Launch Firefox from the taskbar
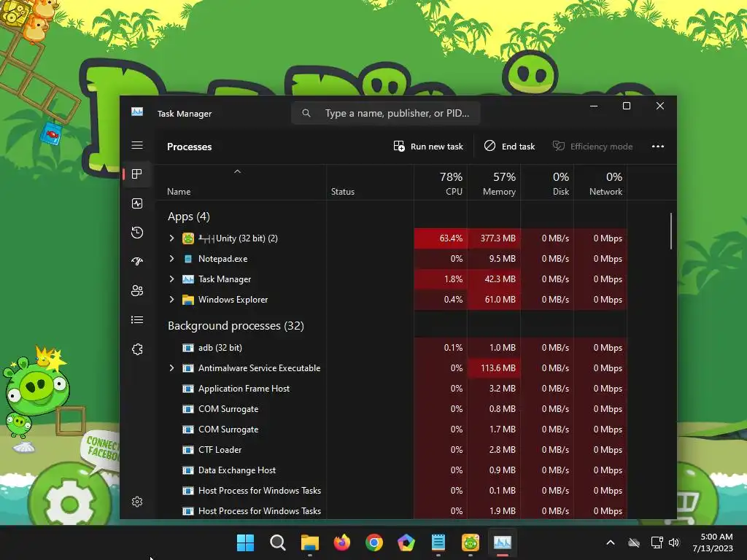 [x=342, y=542]
